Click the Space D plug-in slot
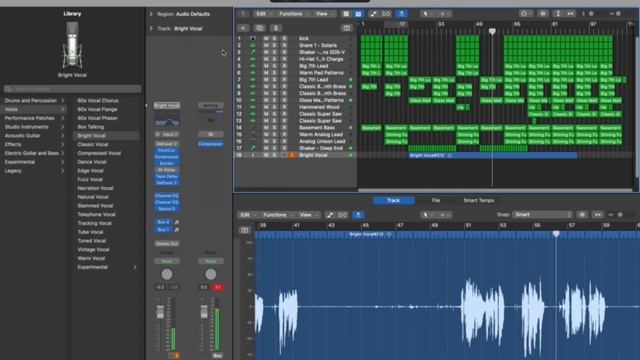This screenshot has height=360, width=640. pyautogui.click(x=167, y=209)
